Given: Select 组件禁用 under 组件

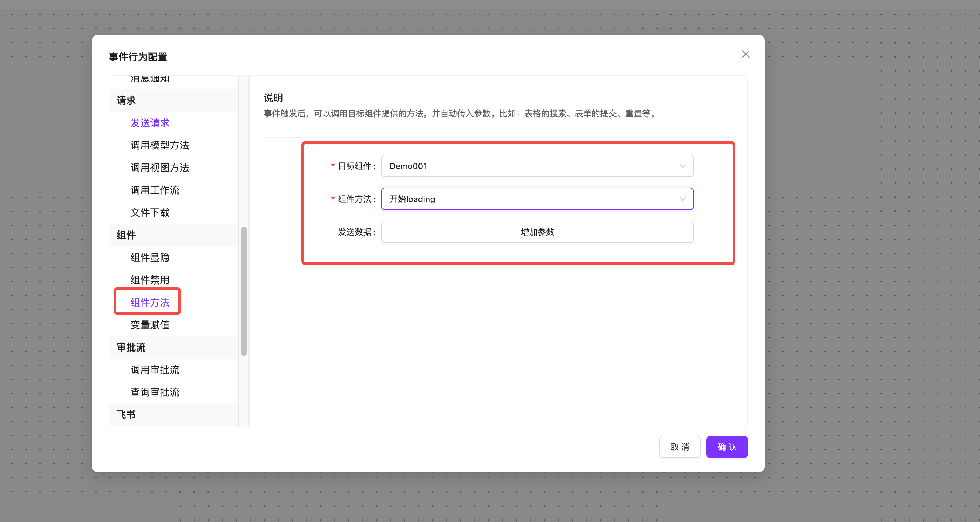Looking at the screenshot, I should coord(150,280).
